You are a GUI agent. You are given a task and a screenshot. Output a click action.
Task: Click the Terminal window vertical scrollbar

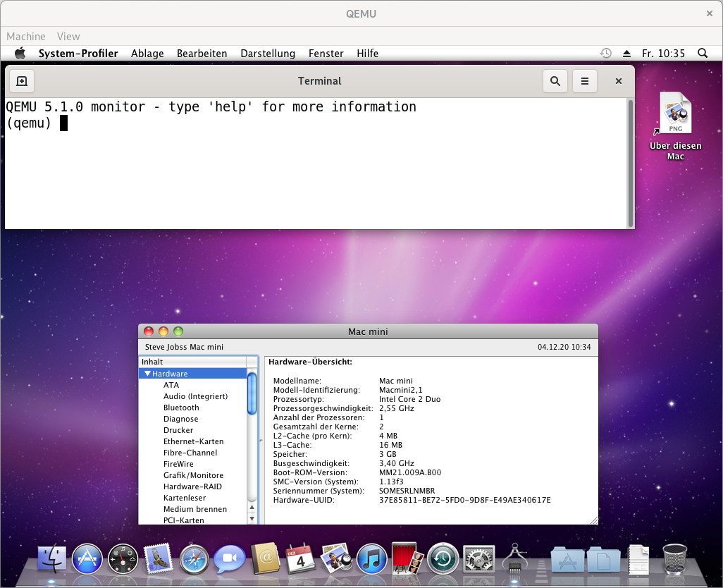[x=630, y=164]
